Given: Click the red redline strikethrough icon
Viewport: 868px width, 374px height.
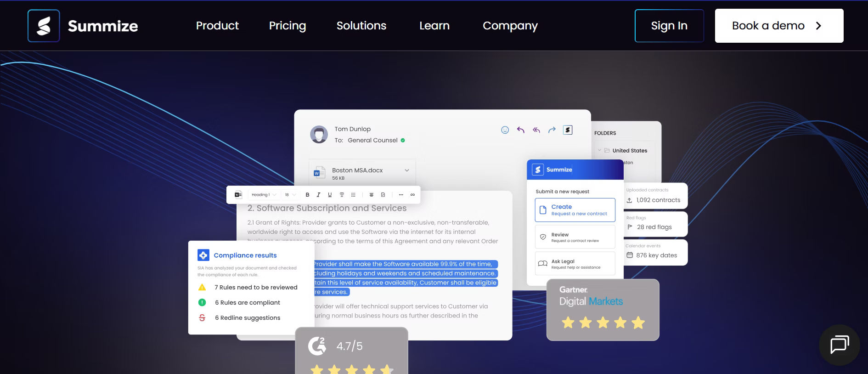Looking at the screenshot, I should 202,317.
